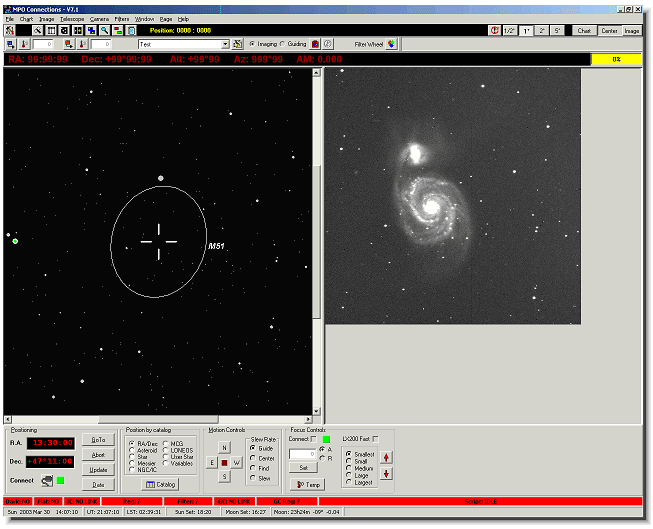Open the Filters menu
Viewport: 653px width, 529px height.
click(122, 19)
